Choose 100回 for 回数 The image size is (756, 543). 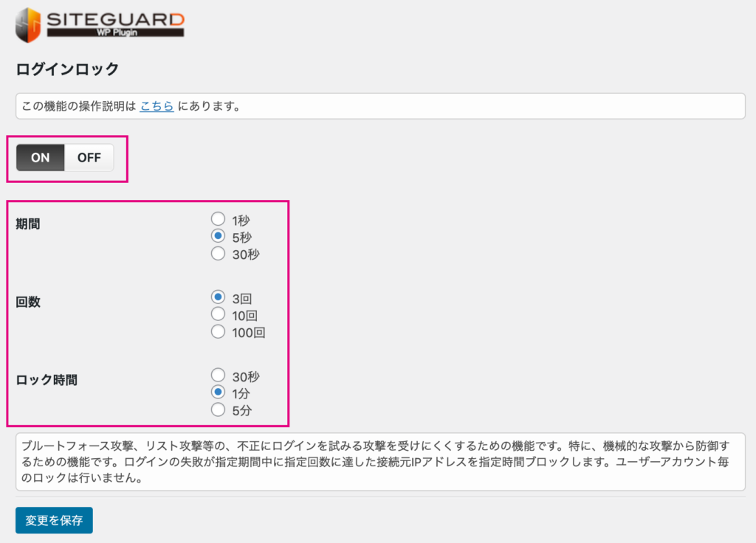click(218, 331)
